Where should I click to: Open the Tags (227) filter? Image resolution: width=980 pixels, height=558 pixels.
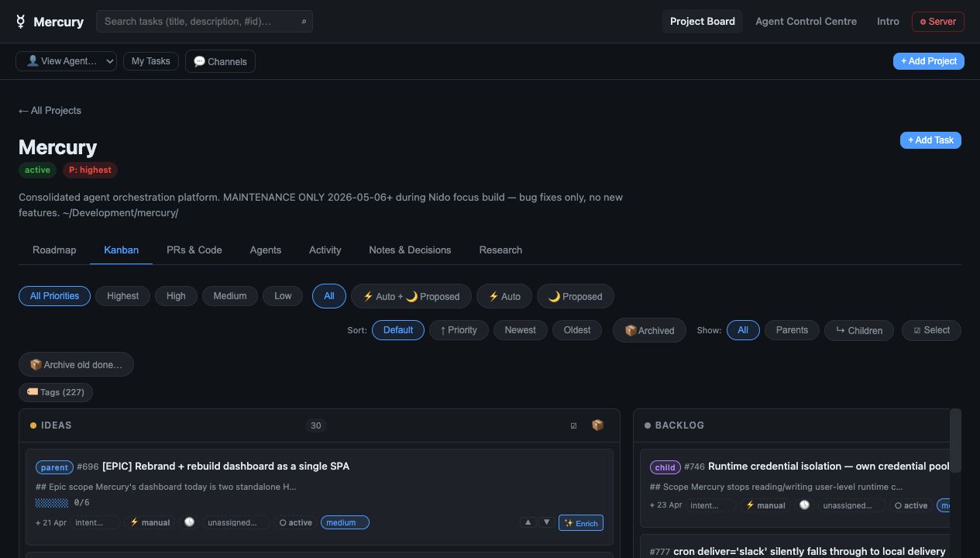[56, 392]
